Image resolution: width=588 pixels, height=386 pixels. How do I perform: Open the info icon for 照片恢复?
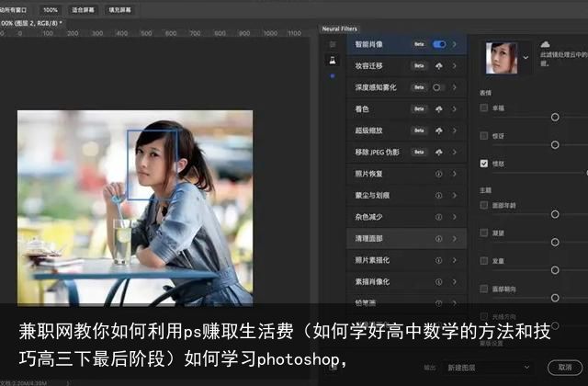[438, 174]
